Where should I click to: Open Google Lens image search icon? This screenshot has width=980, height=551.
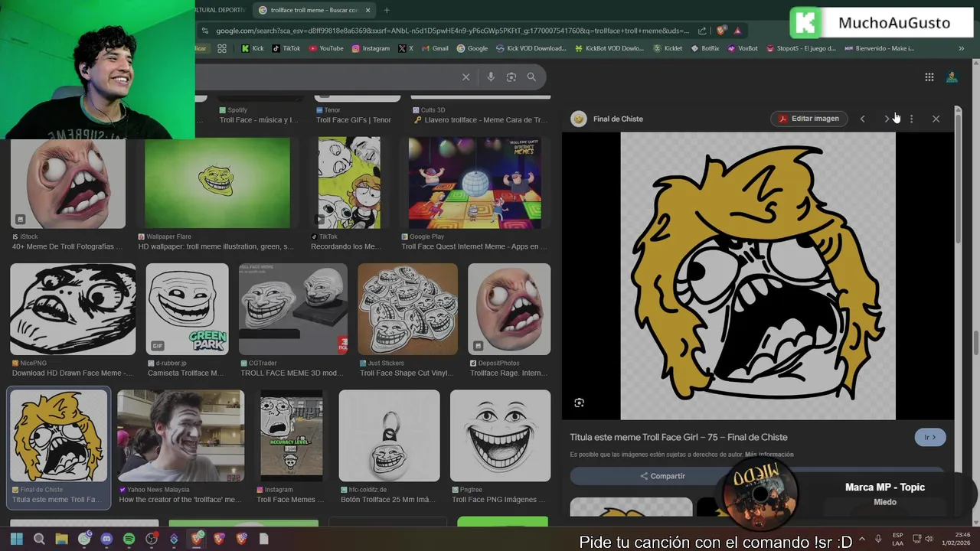(x=511, y=77)
